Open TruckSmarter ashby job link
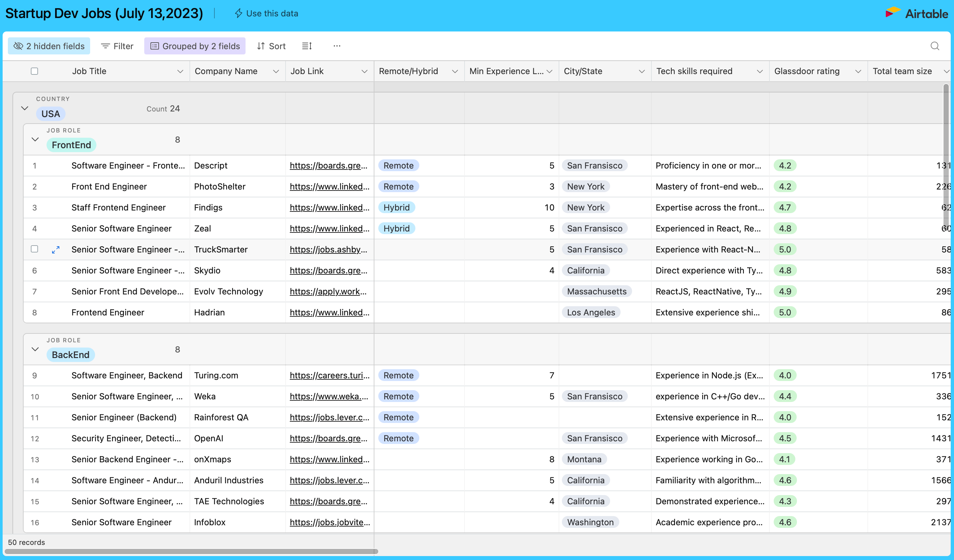The width and height of the screenshot is (954, 560). click(x=328, y=249)
